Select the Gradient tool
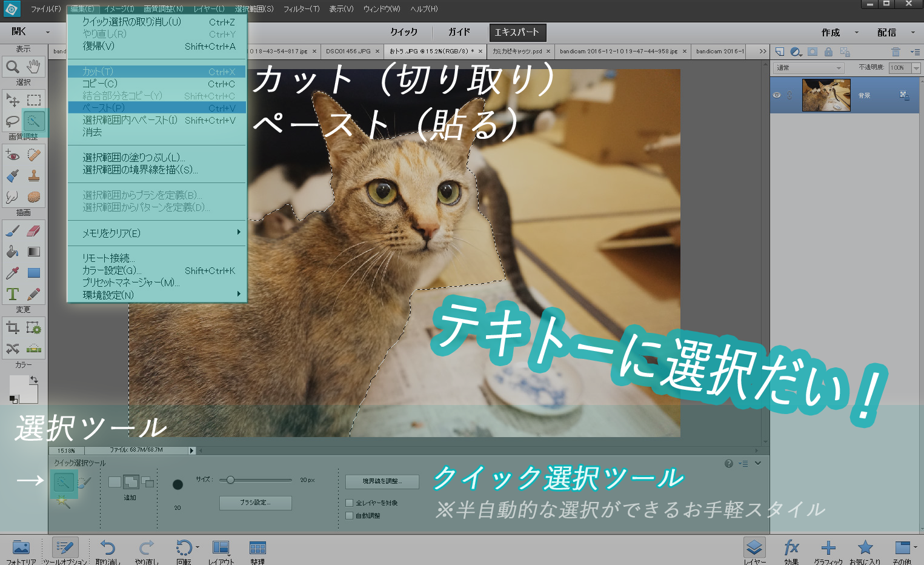 pyautogui.click(x=34, y=252)
